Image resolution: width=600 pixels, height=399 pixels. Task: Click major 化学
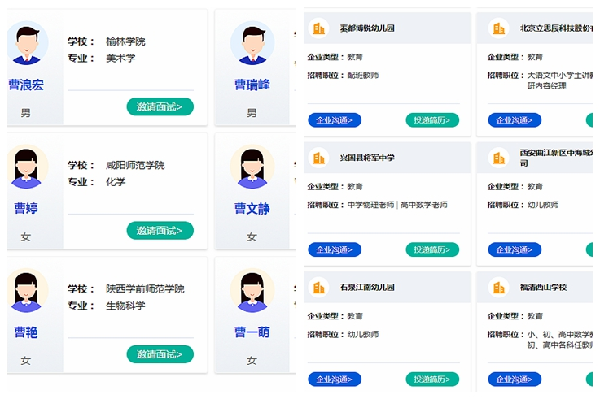(x=116, y=182)
